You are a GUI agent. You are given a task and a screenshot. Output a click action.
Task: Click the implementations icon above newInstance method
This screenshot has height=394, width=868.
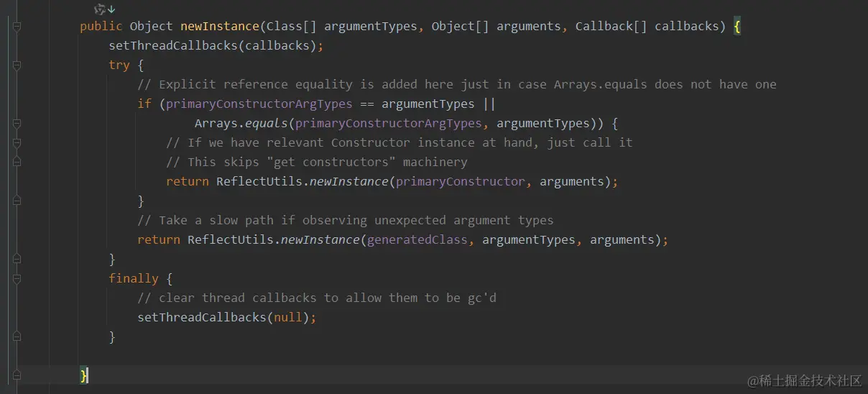click(105, 9)
